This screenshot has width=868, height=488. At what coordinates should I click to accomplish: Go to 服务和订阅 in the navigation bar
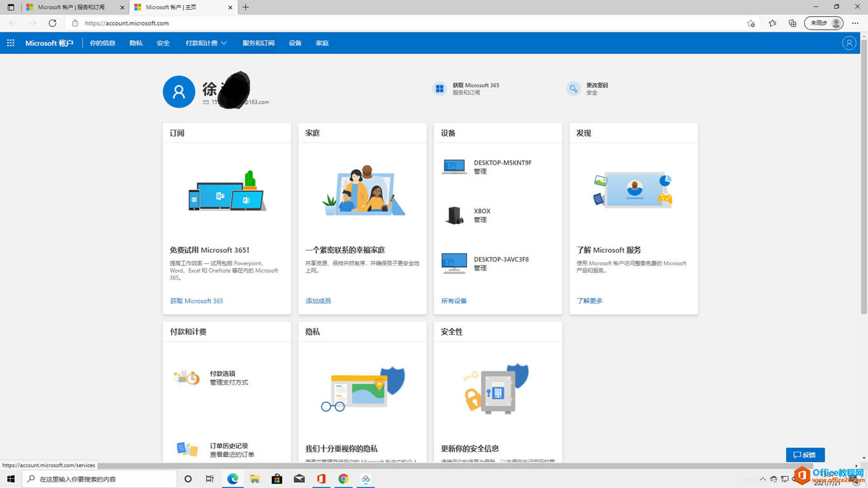[258, 43]
